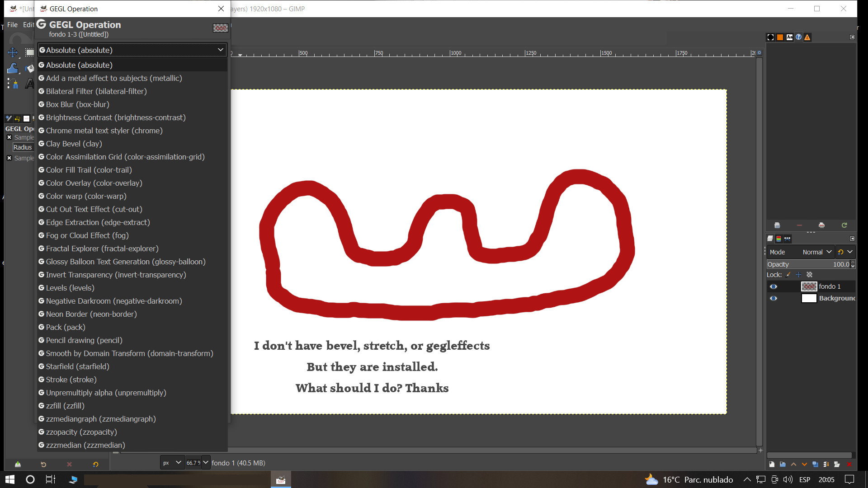Open the weather widget showing 16°C
This screenshot has width=868, height=488.
coord(689,479)
